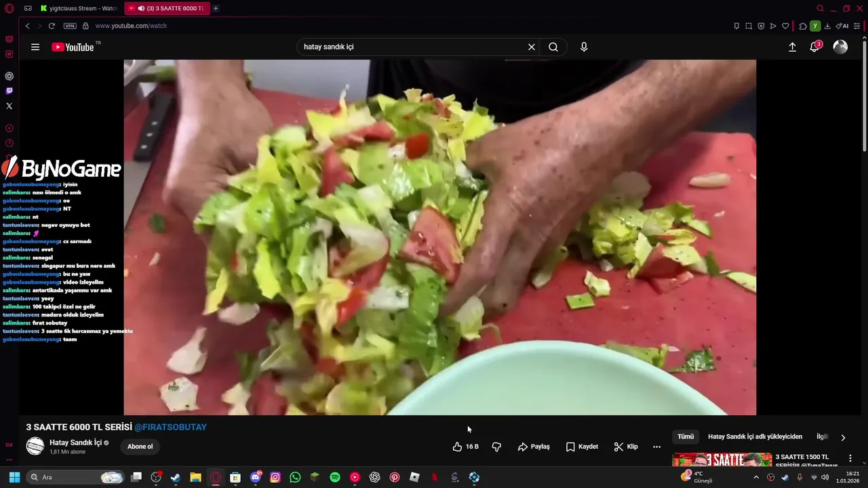Open X in the Opera sidebar
Viewport: 868px width, 488px height.
pyautogui.click(x=9, y=106)
